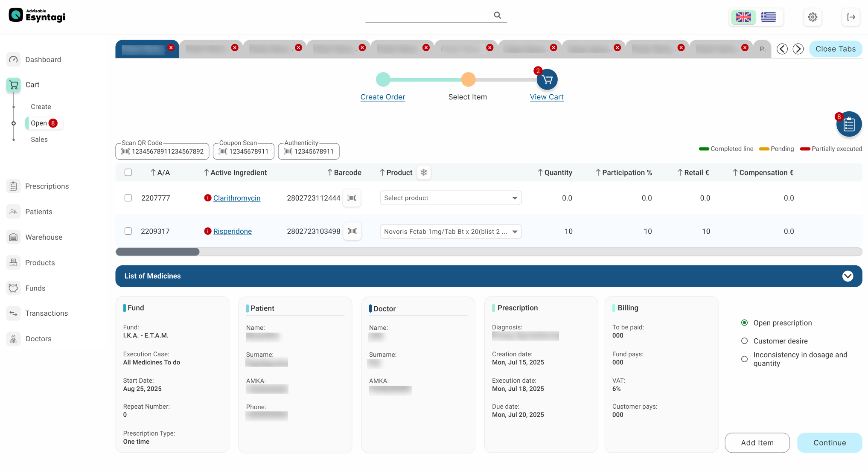The height and width of the screenshot is (471, 868).
Task: Focus the Scan QR Code field
Action: click(162, 151)
